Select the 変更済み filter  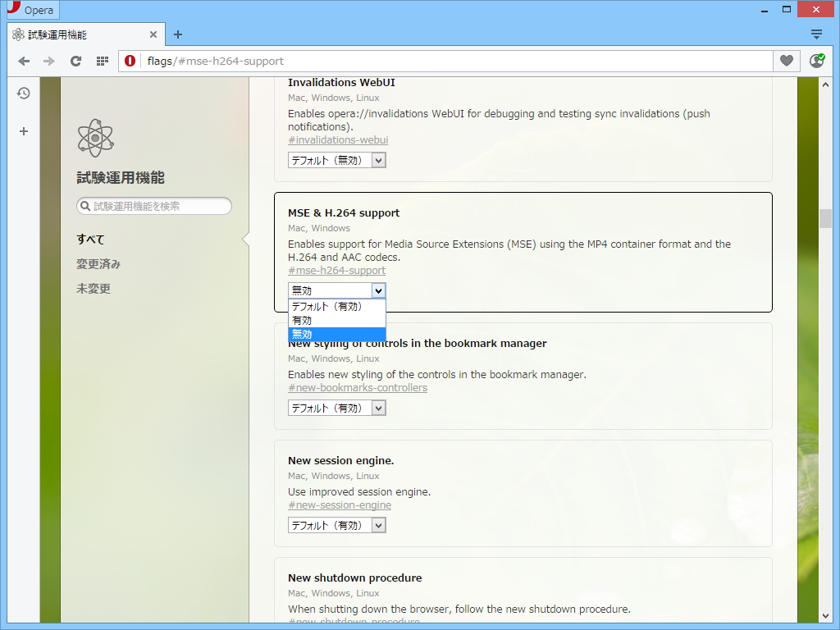click(98, 264)
